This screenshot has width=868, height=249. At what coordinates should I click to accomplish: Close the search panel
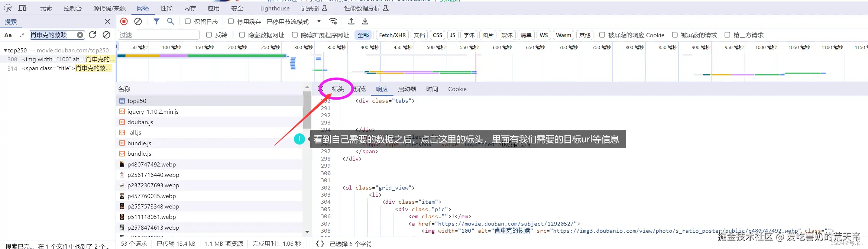tap(107, 22)
